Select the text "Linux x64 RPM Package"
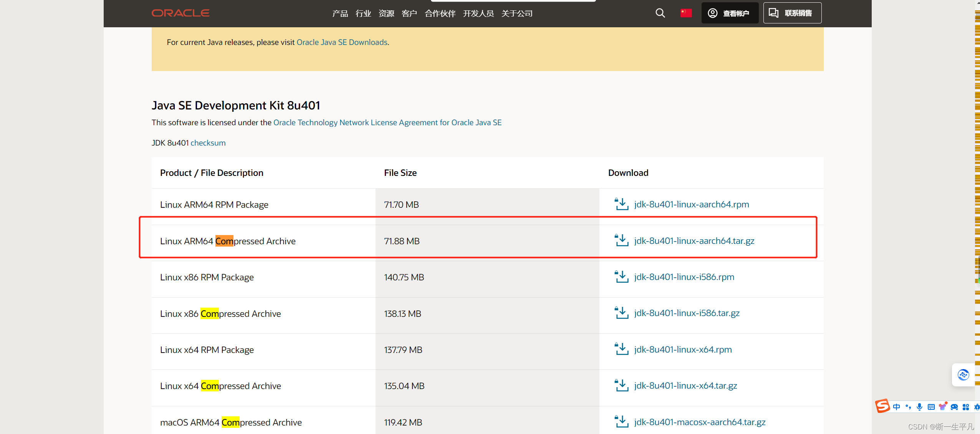 click(207, 350)
